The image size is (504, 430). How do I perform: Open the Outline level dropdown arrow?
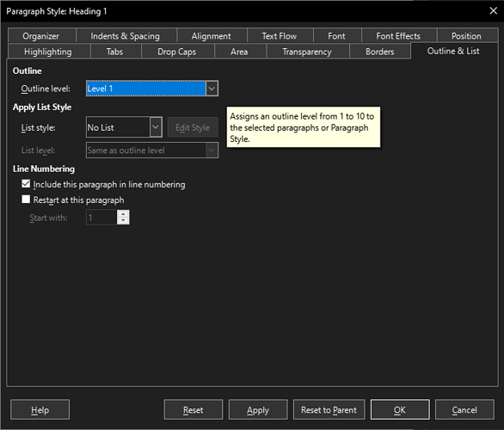click(x=212, y=89)
